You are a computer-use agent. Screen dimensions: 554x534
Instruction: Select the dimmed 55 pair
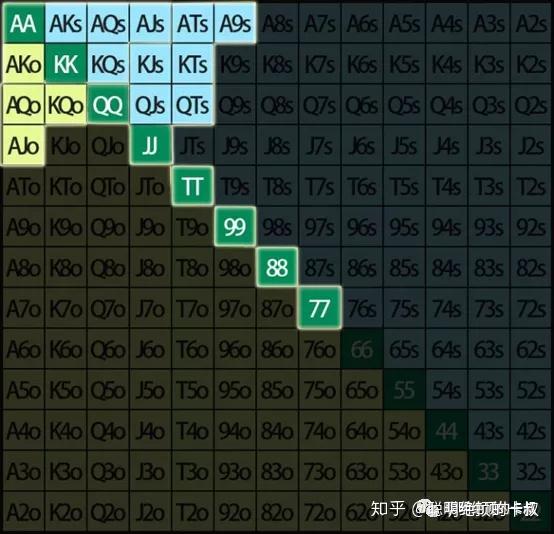click(405, 390)
